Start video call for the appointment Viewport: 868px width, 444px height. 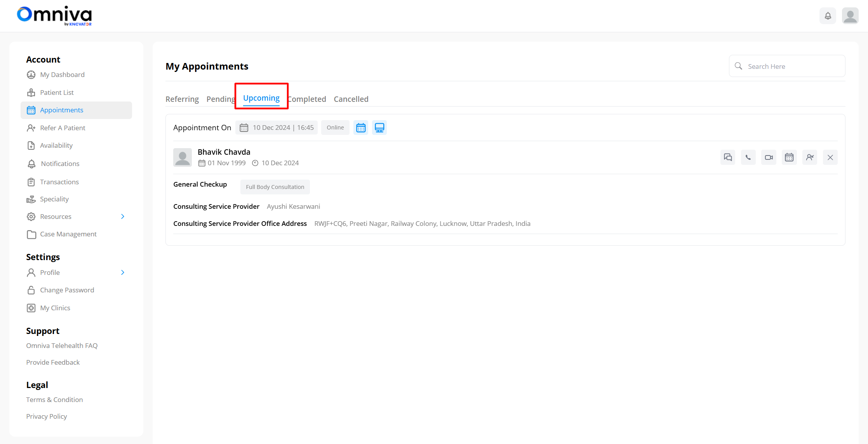tap(769, 157)
